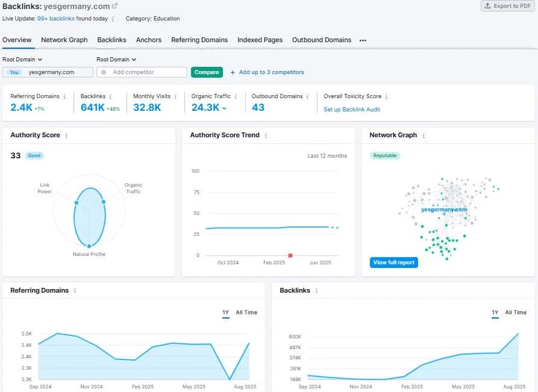Screen dimensions: 538x392
Task: Click info icon beside Outbound Domains metric
Action: (x=307, y=96)
